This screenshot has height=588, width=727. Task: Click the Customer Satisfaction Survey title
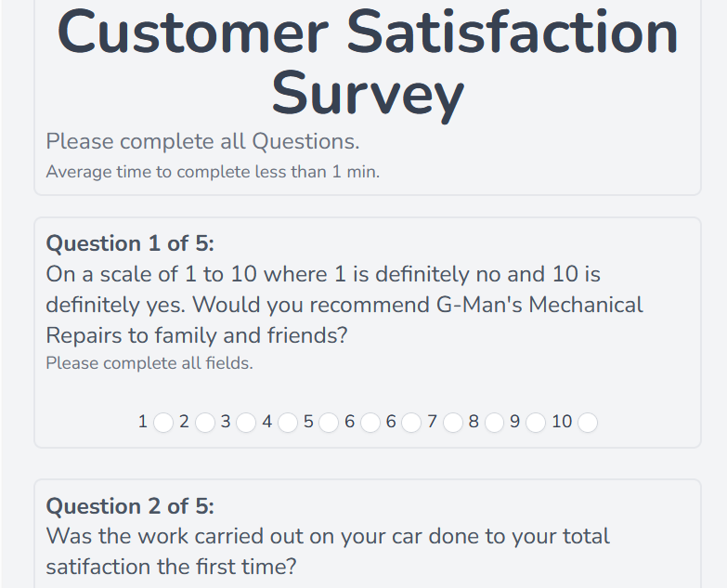(368, 62)
